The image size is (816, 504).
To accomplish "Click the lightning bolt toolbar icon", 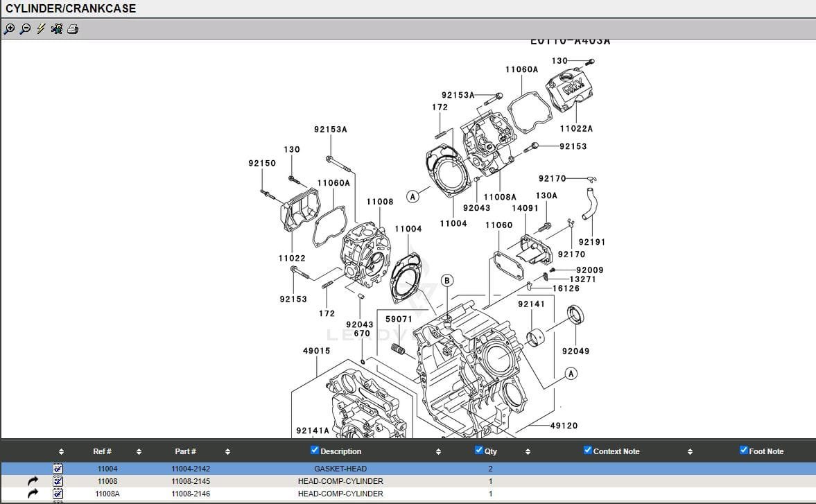I will pos(41,29).
